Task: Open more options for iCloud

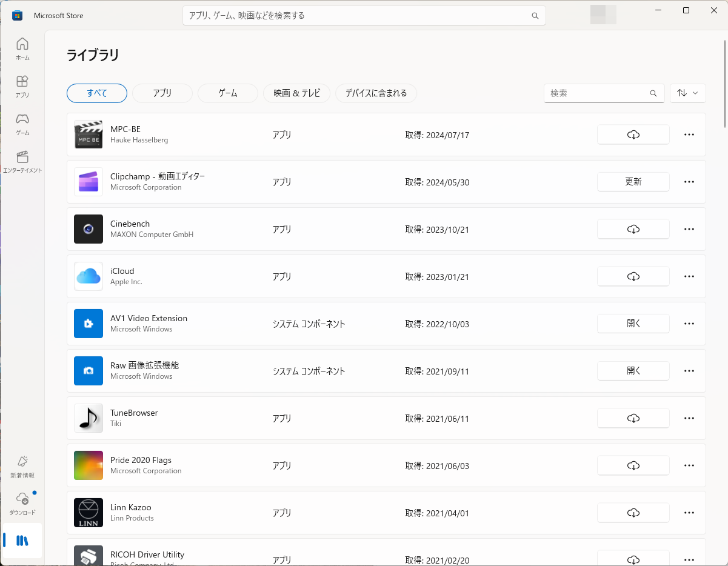Action: [x=689, y=276]
